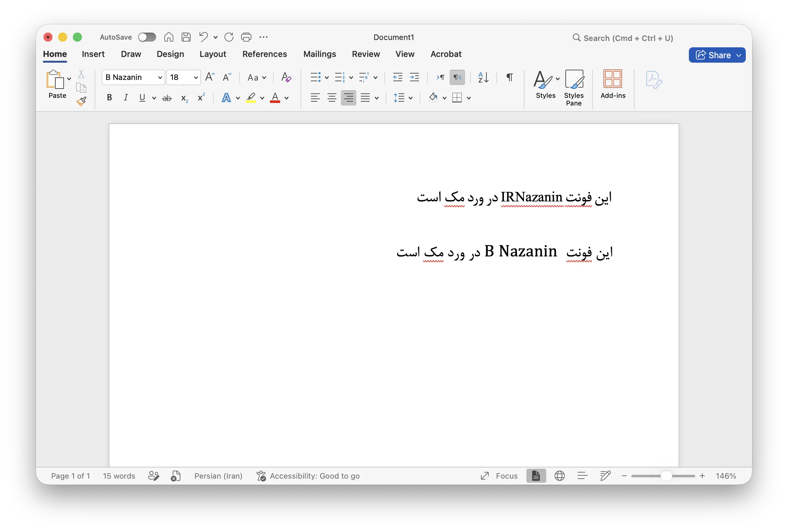
Task: Toggle the AutoSave switch
Action: tap(147, 37)
